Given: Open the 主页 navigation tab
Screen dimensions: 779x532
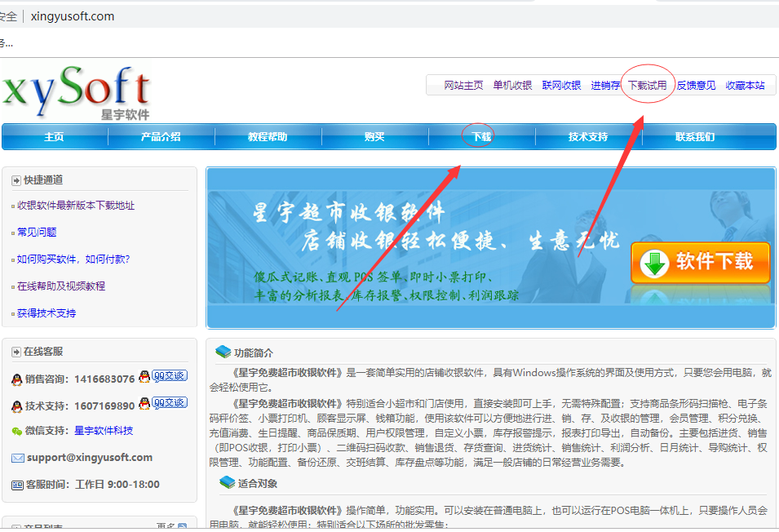Looking at the screenshot, I should (x=54, y=136).
